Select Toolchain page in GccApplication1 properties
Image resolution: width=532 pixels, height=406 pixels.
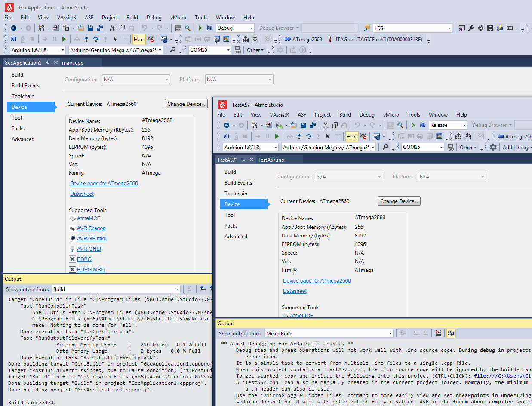(23, 96)
